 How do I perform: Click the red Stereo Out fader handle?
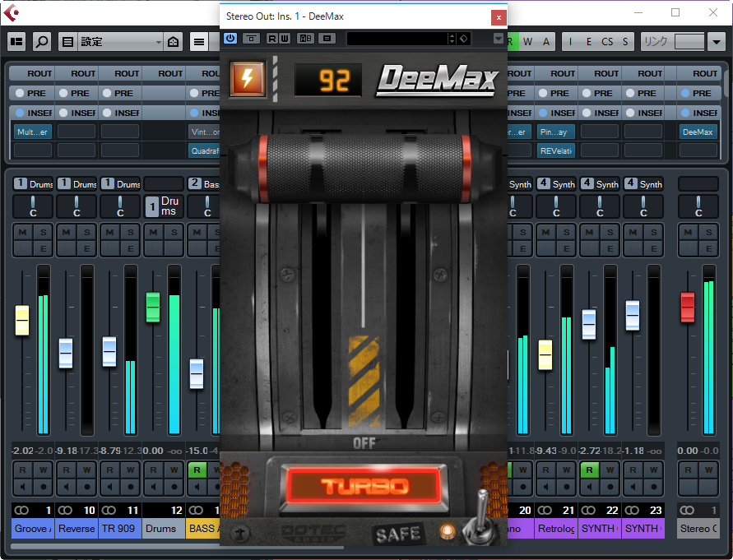click(x=688, y=307)
